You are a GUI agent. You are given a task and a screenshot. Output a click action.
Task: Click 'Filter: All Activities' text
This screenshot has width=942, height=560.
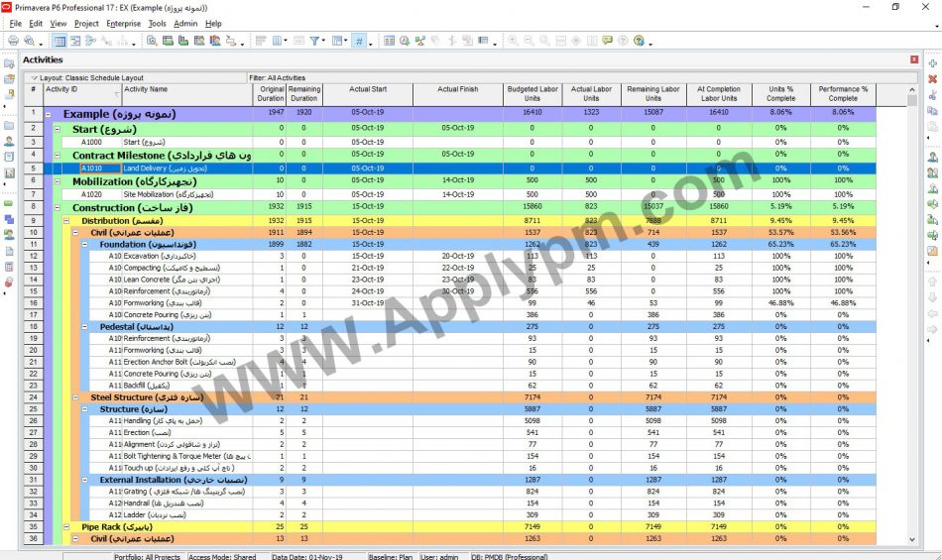[277, 78]
